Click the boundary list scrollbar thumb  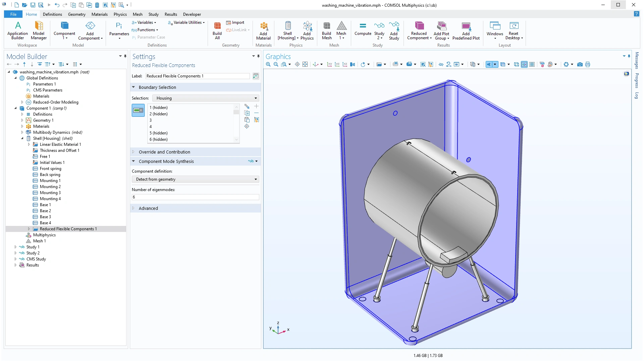(x=236, y=112)
